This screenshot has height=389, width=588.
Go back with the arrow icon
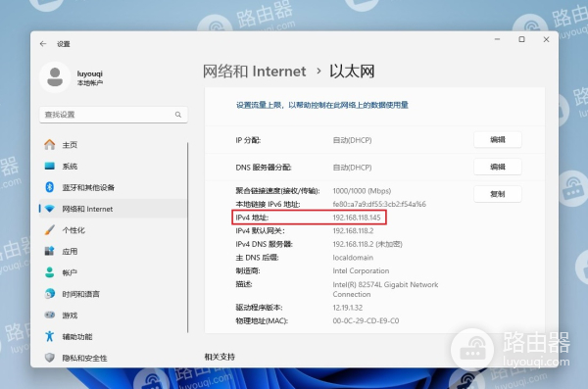[x=43, y=44]
